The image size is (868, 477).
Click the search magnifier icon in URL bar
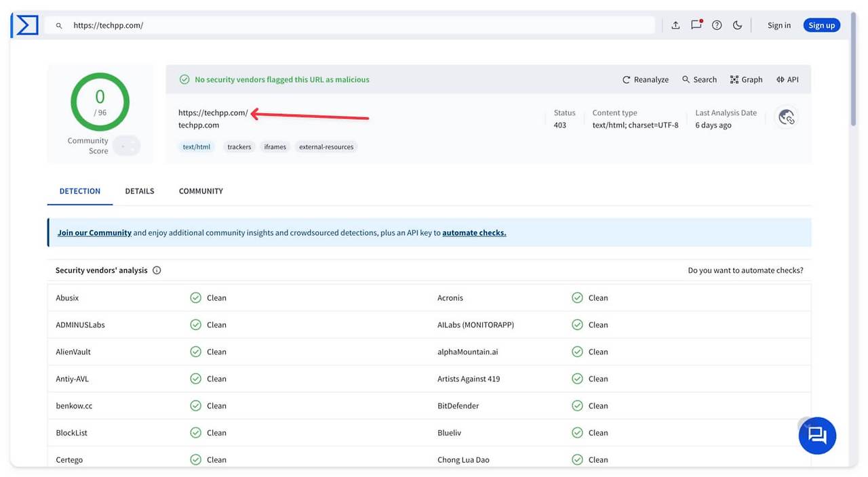click(x=59, y=26)
